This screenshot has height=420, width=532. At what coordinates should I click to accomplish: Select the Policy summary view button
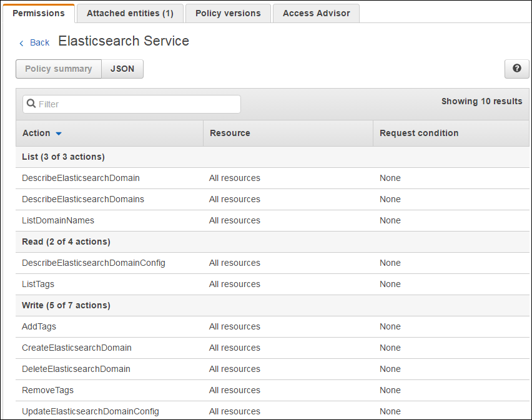tap(59, 69)
